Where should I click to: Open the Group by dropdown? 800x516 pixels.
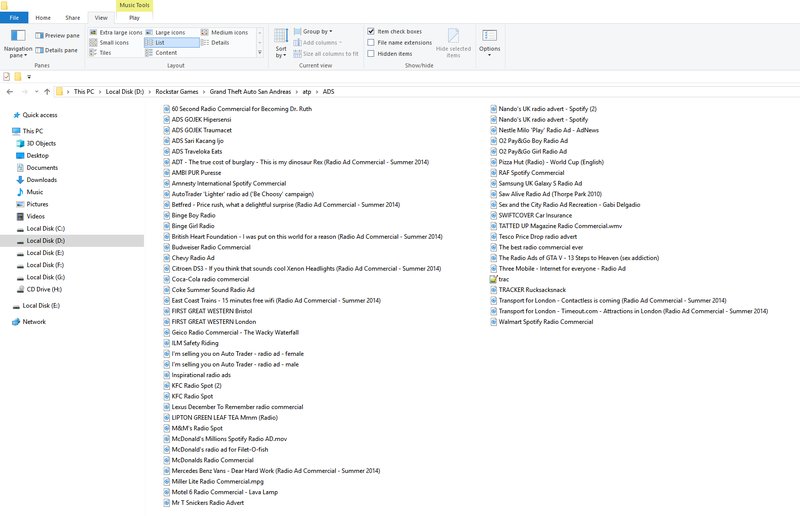[x=313, y=31]
